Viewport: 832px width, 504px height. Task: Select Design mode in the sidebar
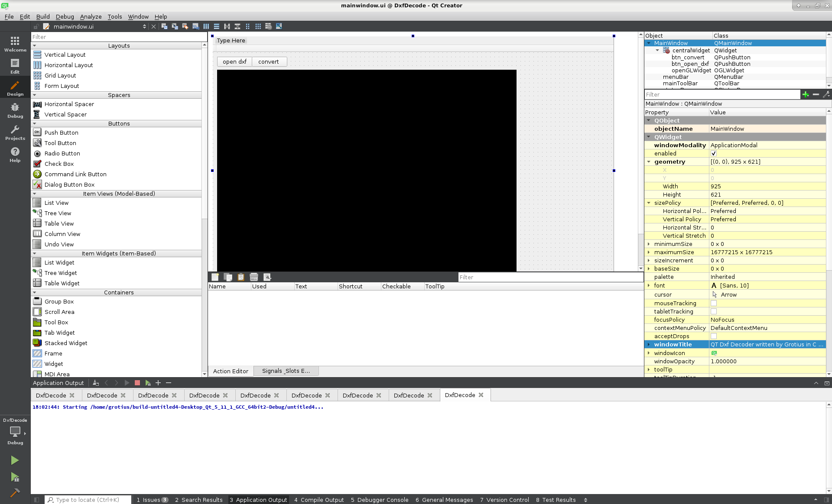coord(15,88)
